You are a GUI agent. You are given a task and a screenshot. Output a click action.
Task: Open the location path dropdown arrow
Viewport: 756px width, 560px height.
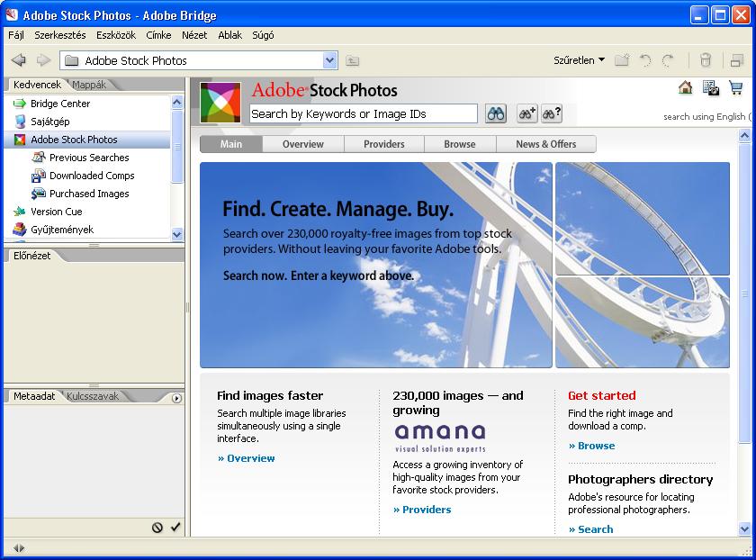click(x=329, y=60)
